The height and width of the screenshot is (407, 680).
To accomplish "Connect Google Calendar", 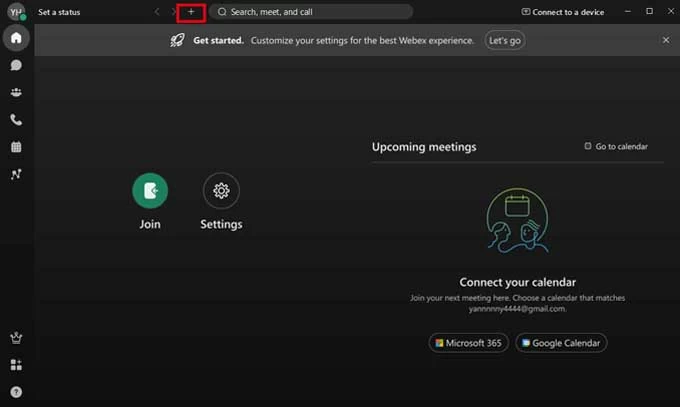I will click(561, 343).
